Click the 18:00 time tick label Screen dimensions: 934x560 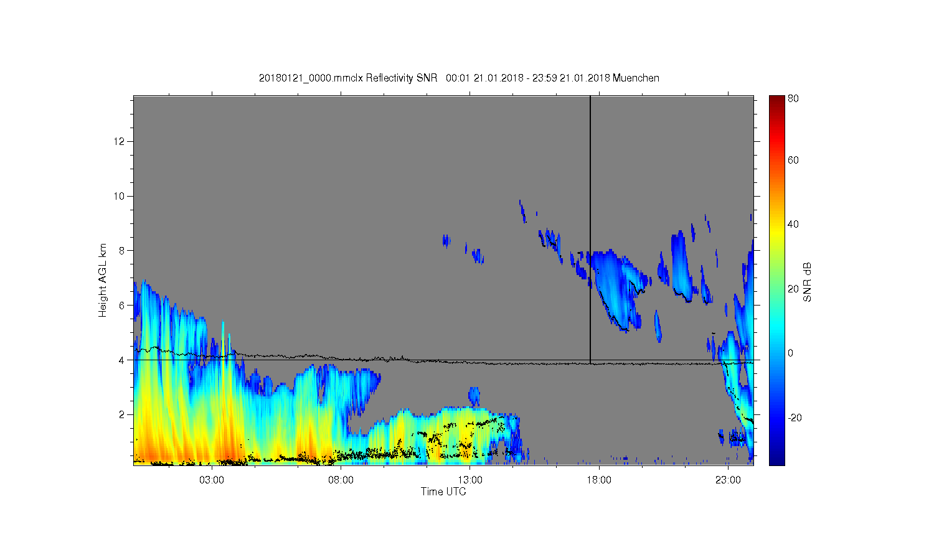click(x=599, y=480)
